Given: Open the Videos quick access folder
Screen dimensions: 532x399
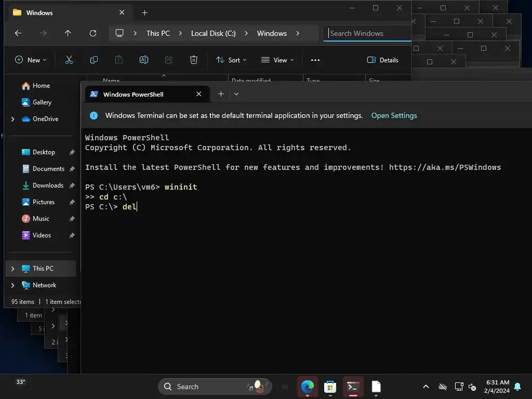Looking at the screenshot, I should tap(36, 235).
